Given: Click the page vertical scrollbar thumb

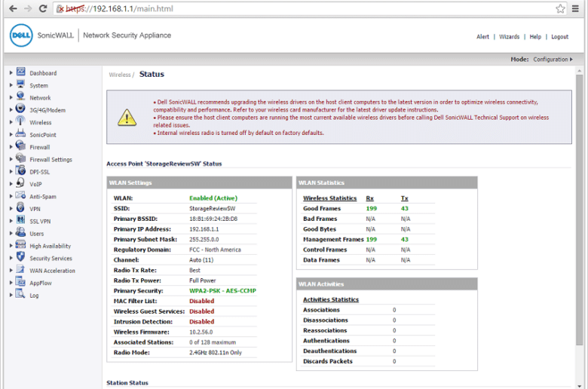Looking at the screenshot, I should [580, 210].
